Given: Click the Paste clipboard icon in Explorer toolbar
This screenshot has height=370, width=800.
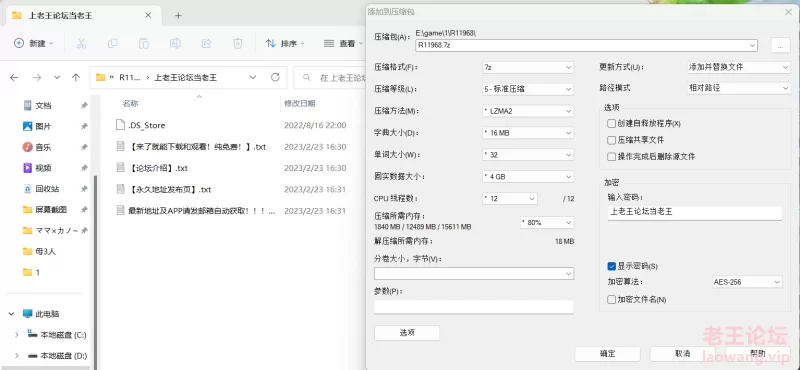Looking at the screenshot, I should point(144,43).
